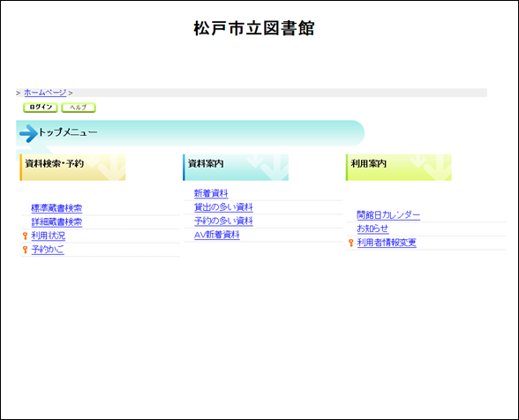The height and width of the screenshot is (420, 519).
Task: Read お知らせ announcements link
Action: (x=372, y=229)
